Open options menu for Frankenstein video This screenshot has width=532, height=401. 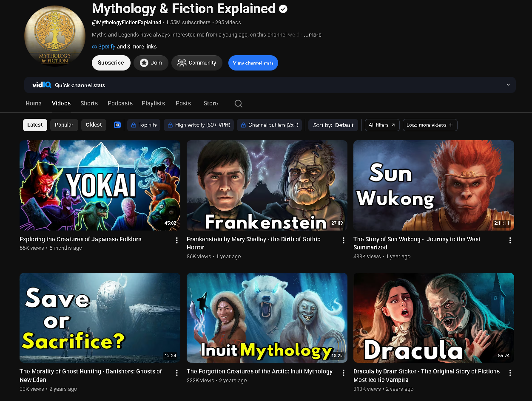tap(344, 240)
